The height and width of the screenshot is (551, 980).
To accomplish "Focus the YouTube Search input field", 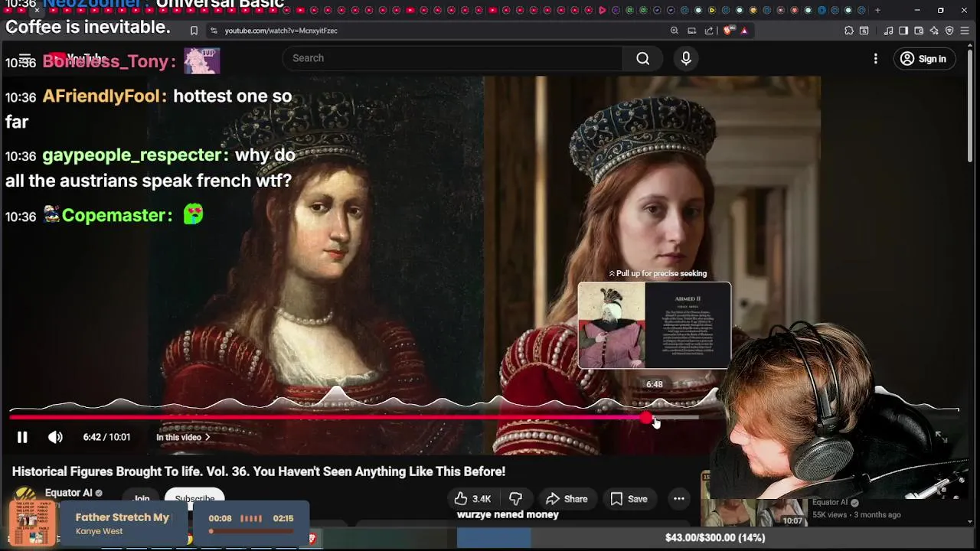I will point(453,58).
